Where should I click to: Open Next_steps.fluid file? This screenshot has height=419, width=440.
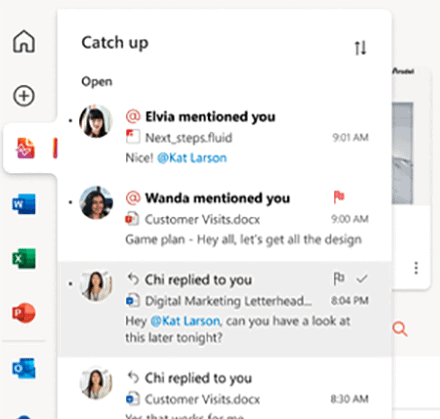189,137
